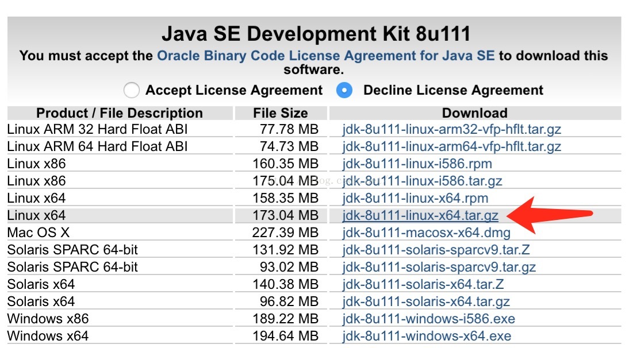Download the jdk-8u111-linux-x64.rpm file
Image resolution: width=644 pixels, height=348 pixels.
click(x=415, y=198)
